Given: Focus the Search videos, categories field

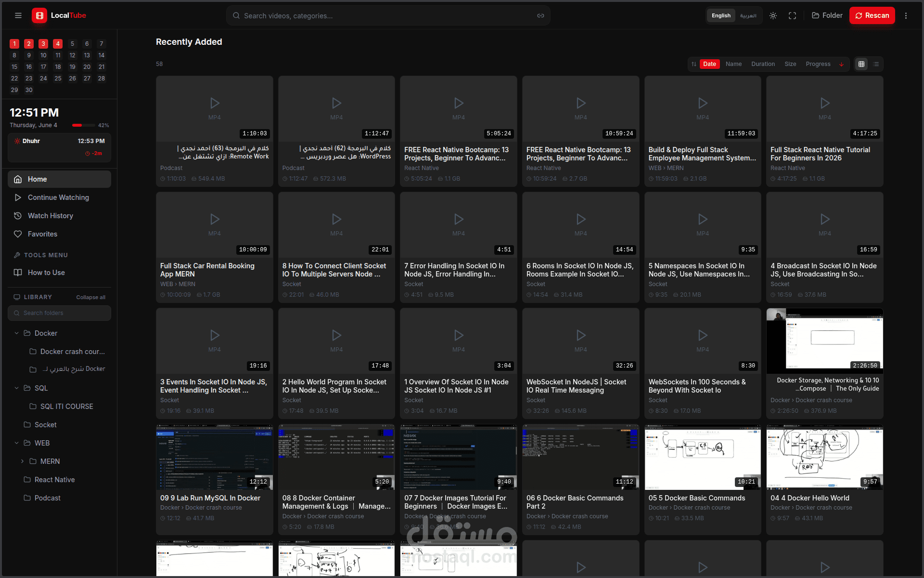Looking at the screenshot, I should (x=388, y=16).
